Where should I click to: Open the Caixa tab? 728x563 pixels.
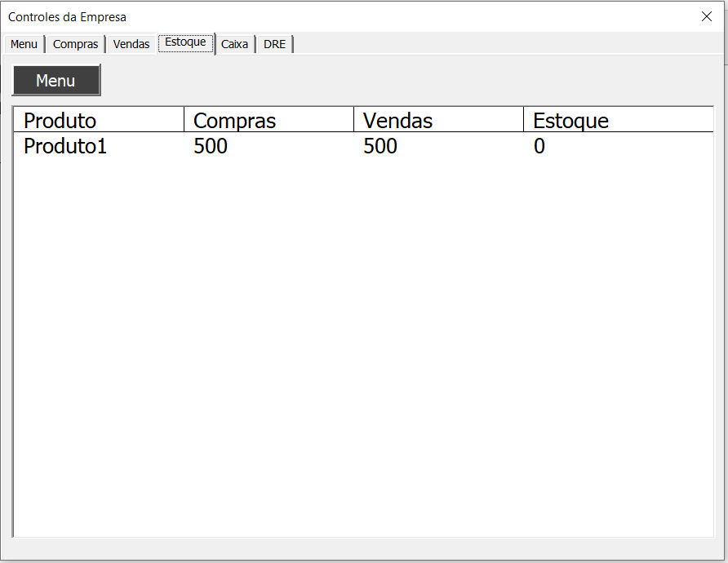(234, 44)
